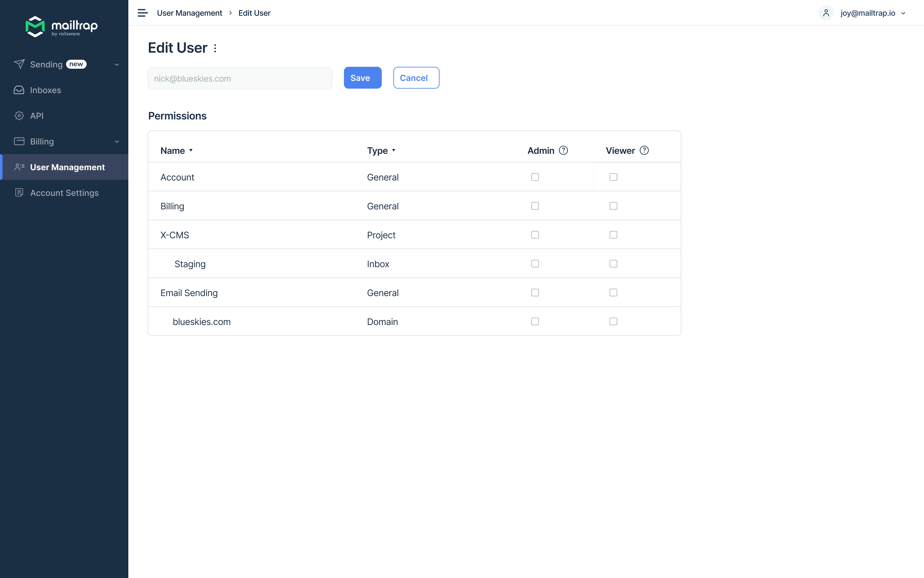Check Admin permission for Account

coord(535,177)
